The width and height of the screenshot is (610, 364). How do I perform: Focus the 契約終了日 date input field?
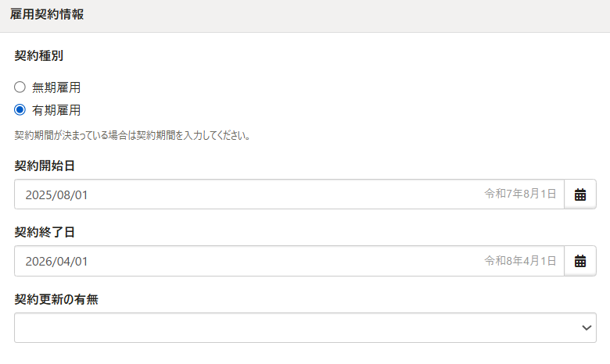(289, 261)
